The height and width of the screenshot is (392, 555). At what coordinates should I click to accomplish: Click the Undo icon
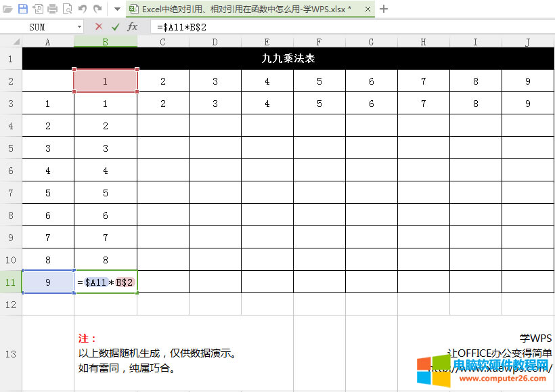pos(81,9)
